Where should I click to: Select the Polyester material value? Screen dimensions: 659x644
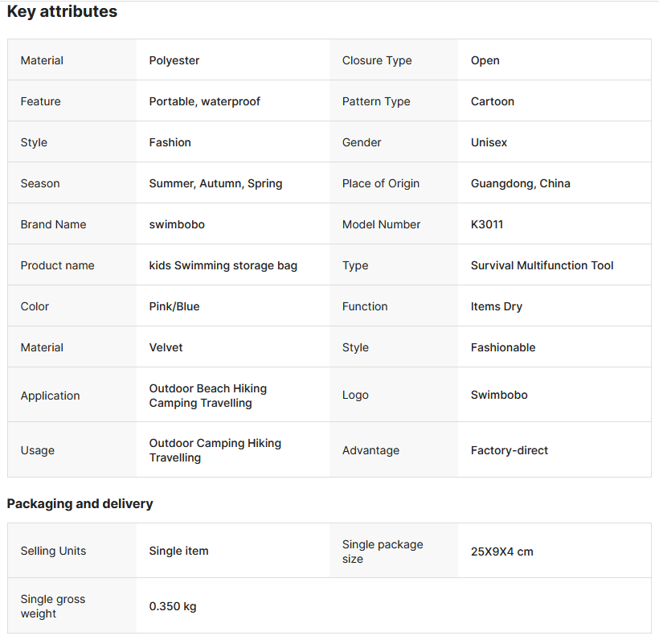(174, 60)
